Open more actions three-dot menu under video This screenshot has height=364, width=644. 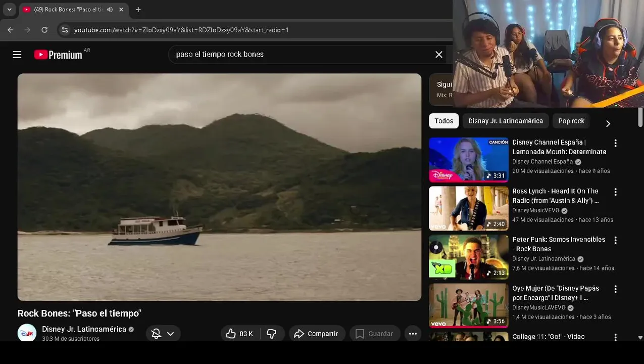[x=413, y=334]
